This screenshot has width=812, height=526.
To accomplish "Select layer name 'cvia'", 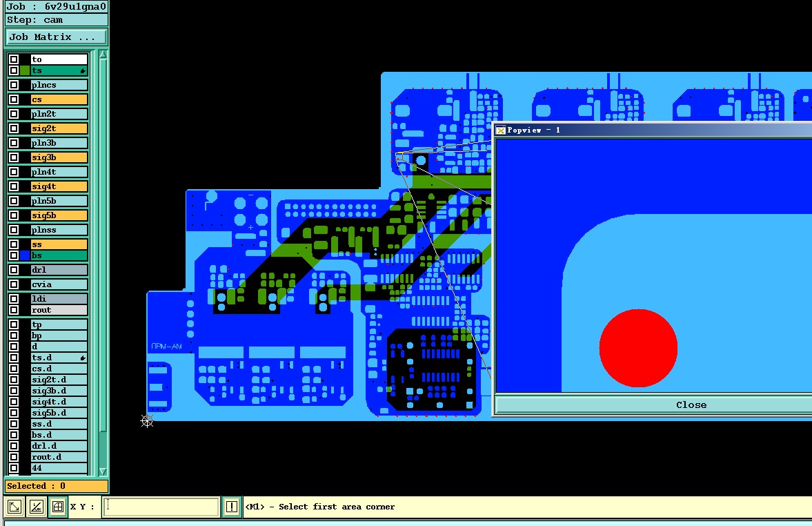I will point(59,284).
